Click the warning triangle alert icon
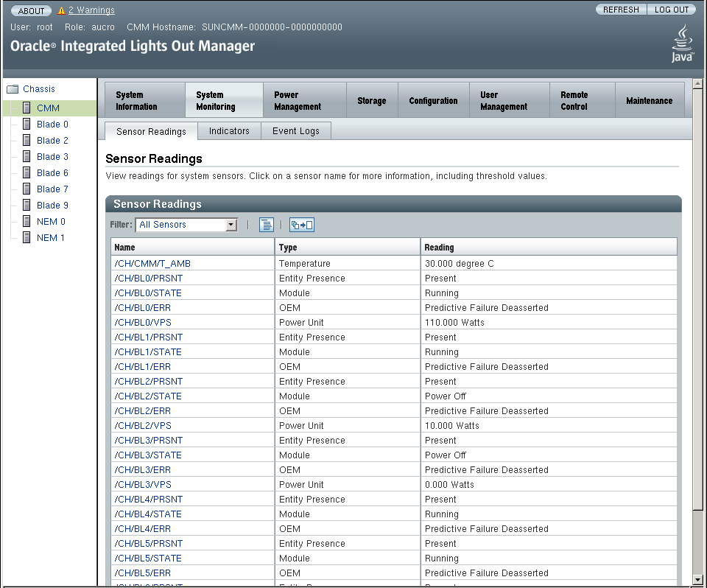This screenshot has height=588, width=707. (x=62, y=10)
